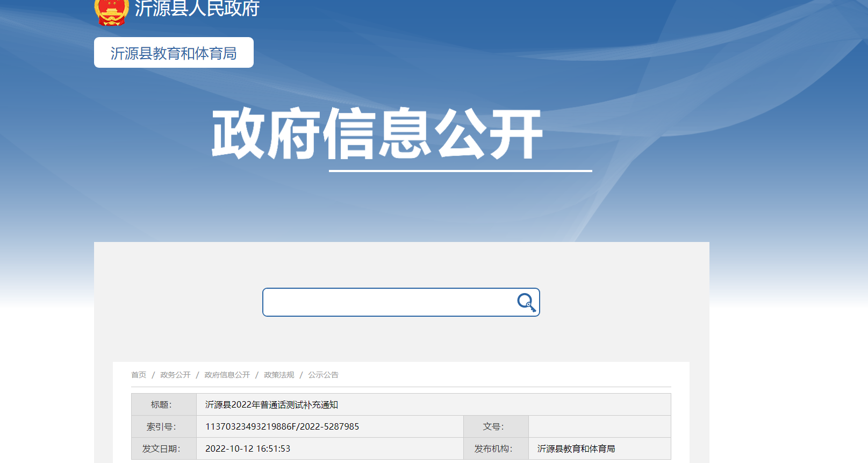
Task: Navigate to 政策法规 breadcrumb
Action: 279,375
